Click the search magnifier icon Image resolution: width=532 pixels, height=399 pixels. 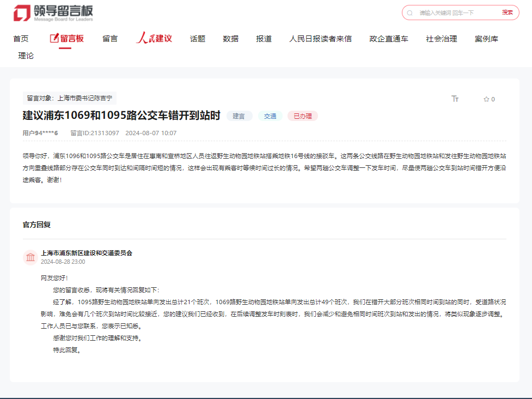click(411, 13)
